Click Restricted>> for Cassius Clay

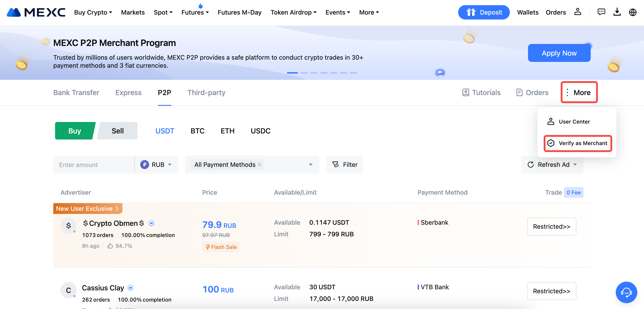pyautogui.click(x=552, y=291)
